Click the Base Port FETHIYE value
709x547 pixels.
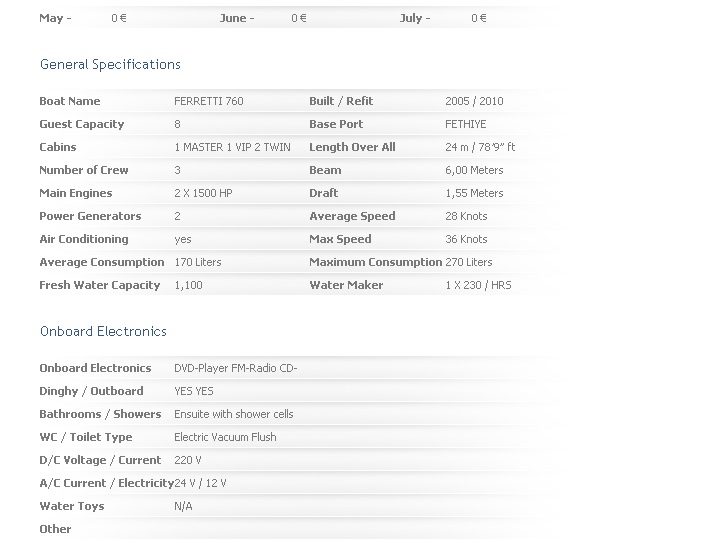point(465,124)
